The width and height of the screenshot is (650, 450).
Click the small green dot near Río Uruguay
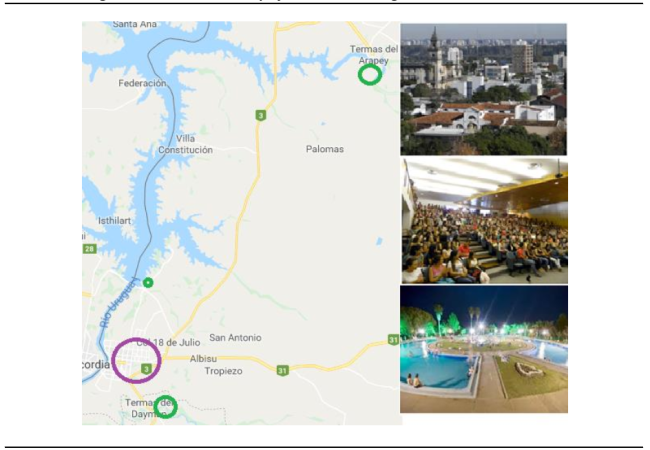pyautogui.click(x=148, y=283)
